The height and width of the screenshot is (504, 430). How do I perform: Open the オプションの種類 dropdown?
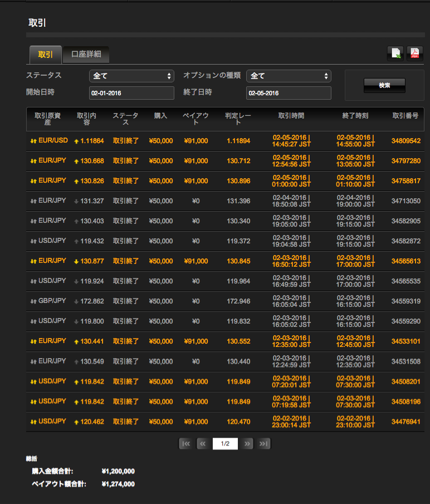click(x=289, y=76)
